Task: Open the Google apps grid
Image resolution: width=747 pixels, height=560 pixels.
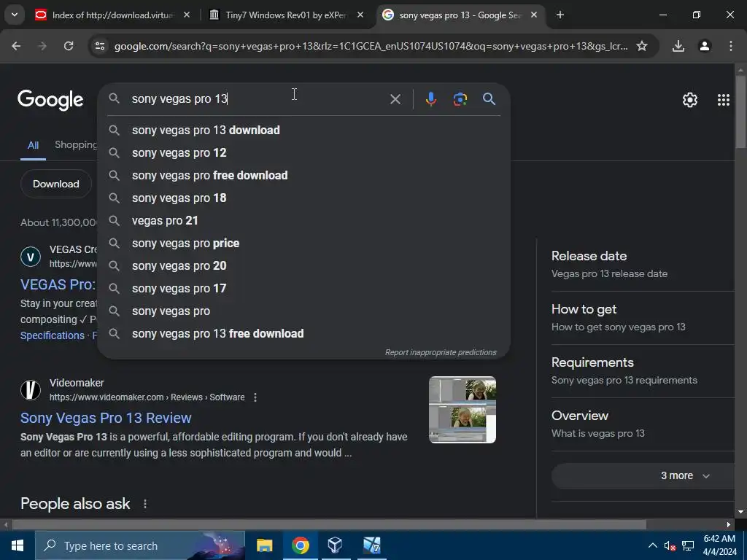Action: coord(724,100)
